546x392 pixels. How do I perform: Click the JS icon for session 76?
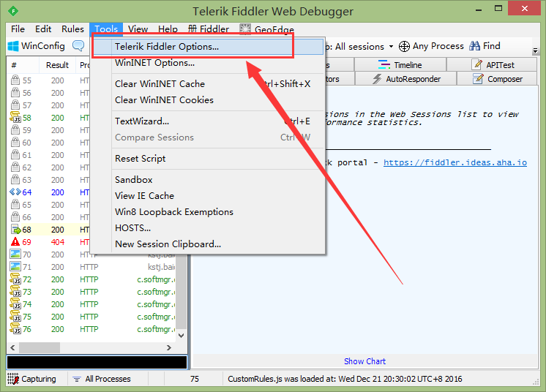tap(15, 328)
